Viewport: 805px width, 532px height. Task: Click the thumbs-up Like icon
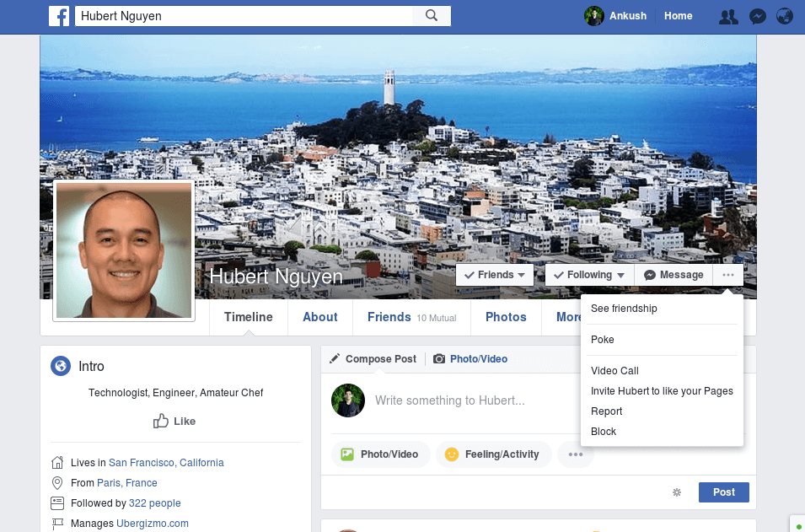tap(161, 421)
